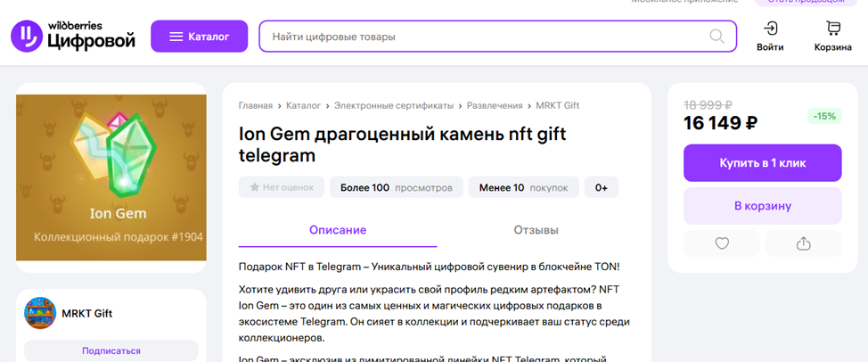Click the -15% discount badge
The image size is (868, 362).
824,116
